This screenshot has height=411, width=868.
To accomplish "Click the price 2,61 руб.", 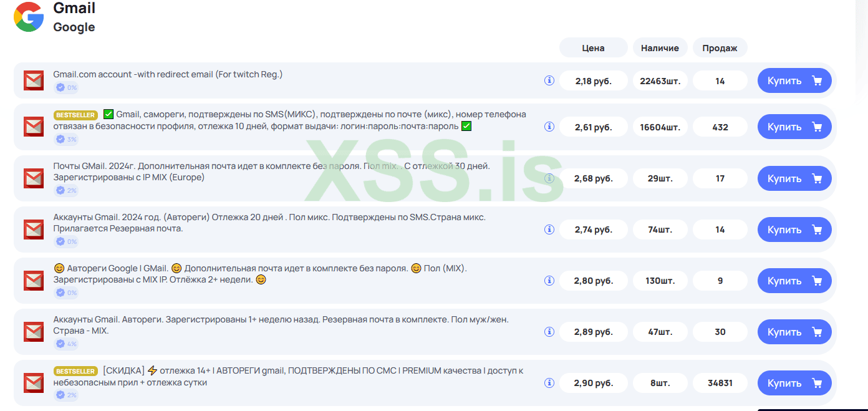I will [x=593, y=127].
